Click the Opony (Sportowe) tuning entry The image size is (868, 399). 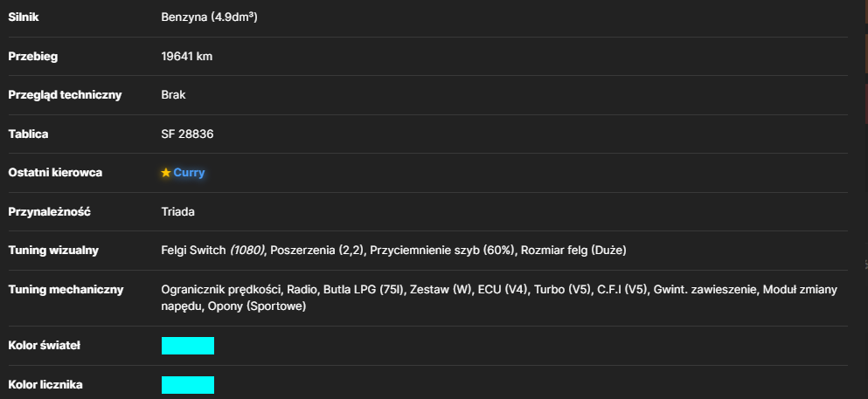[x=257, y=306]
